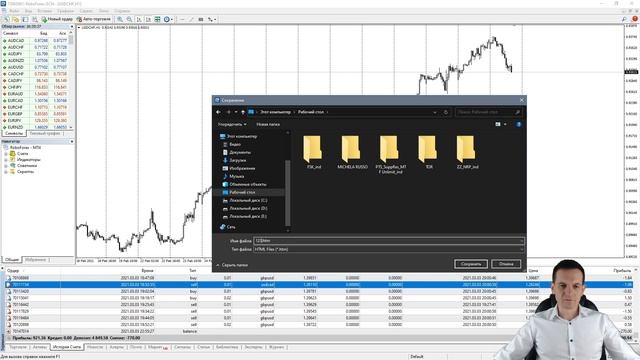The image size is (640, 360).
Task: Go back in the save dialog
Action: coord(218,112)
